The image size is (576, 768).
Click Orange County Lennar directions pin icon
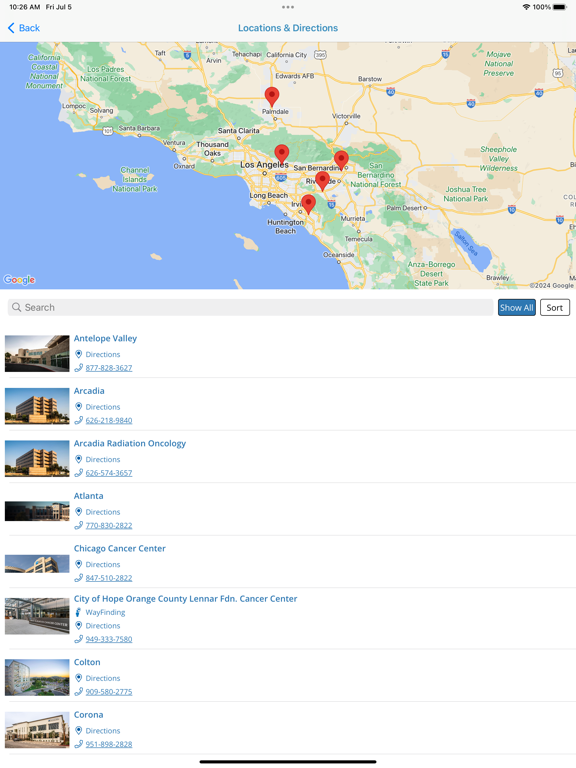click(78, 625)
